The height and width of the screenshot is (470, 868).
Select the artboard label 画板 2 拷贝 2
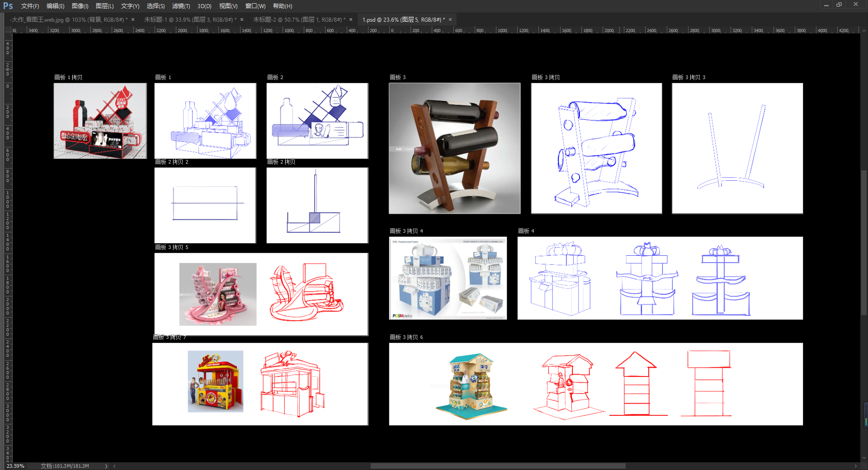(x=172, y=162)
